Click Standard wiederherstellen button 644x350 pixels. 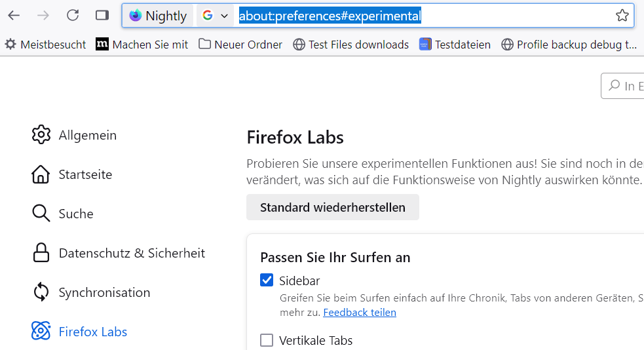(333, 207)
